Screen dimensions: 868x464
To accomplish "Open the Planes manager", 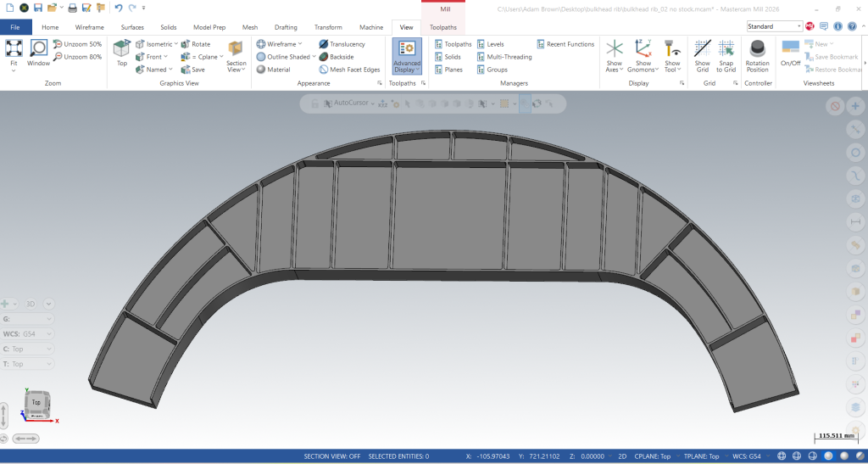I will 449,70.
